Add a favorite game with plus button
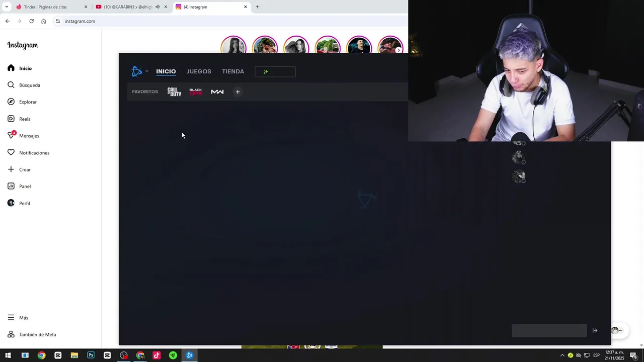This screenshot has height=362, width=644. [238, 92]
